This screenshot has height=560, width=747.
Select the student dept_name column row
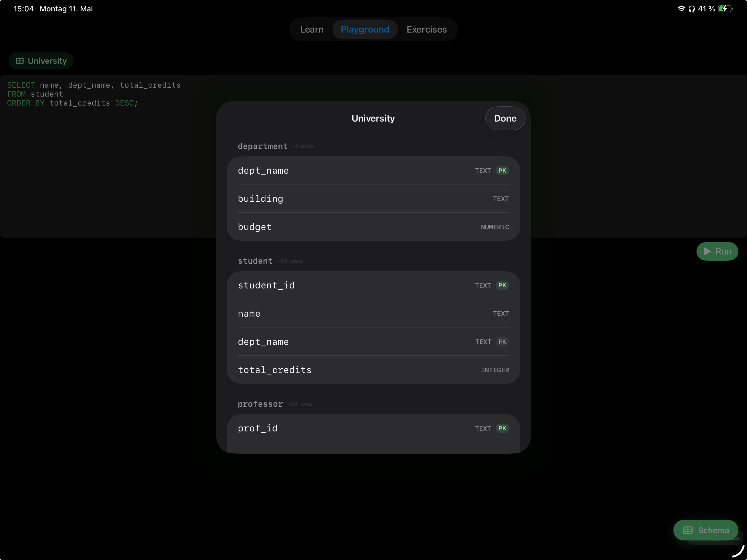coord(373,342)
